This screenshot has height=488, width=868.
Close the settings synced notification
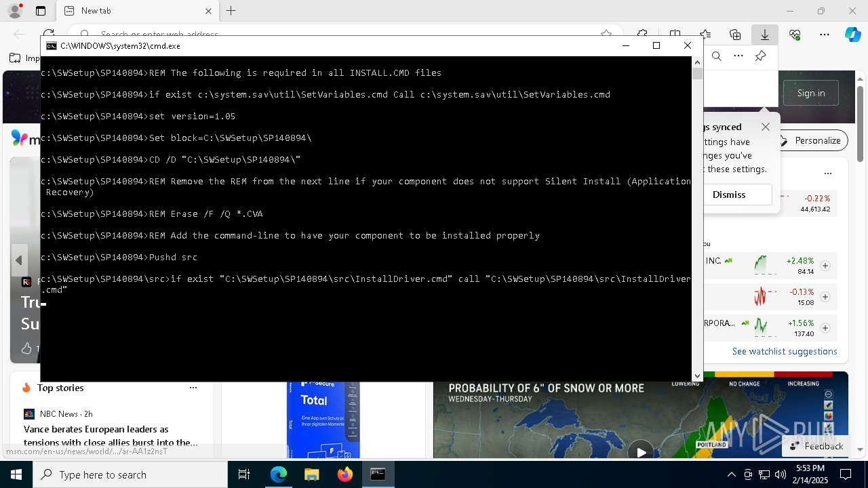(x=766, y=127)
